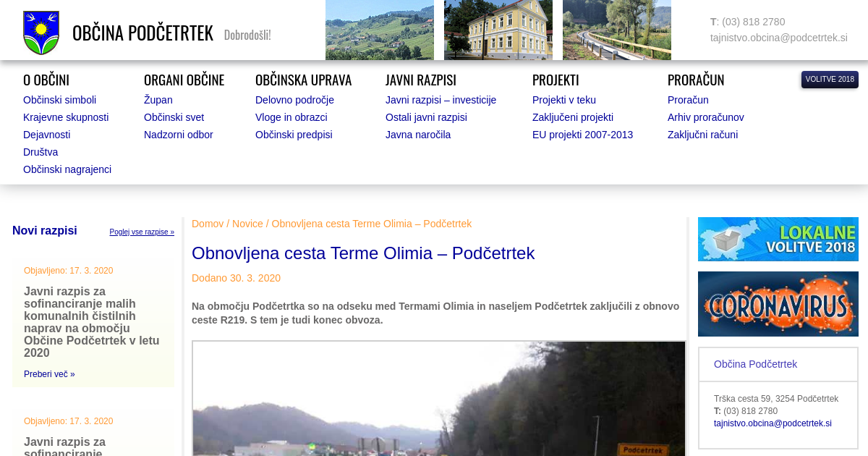Click the tajništvo email link in sidebar
Screen dimensions: 868x456
point(773,423)
